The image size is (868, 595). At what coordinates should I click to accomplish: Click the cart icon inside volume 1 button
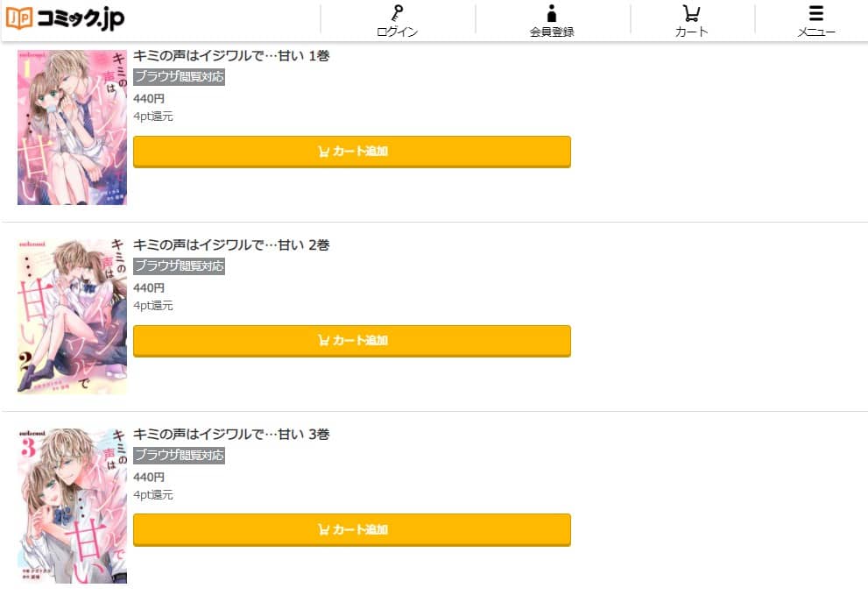[324, 152]
